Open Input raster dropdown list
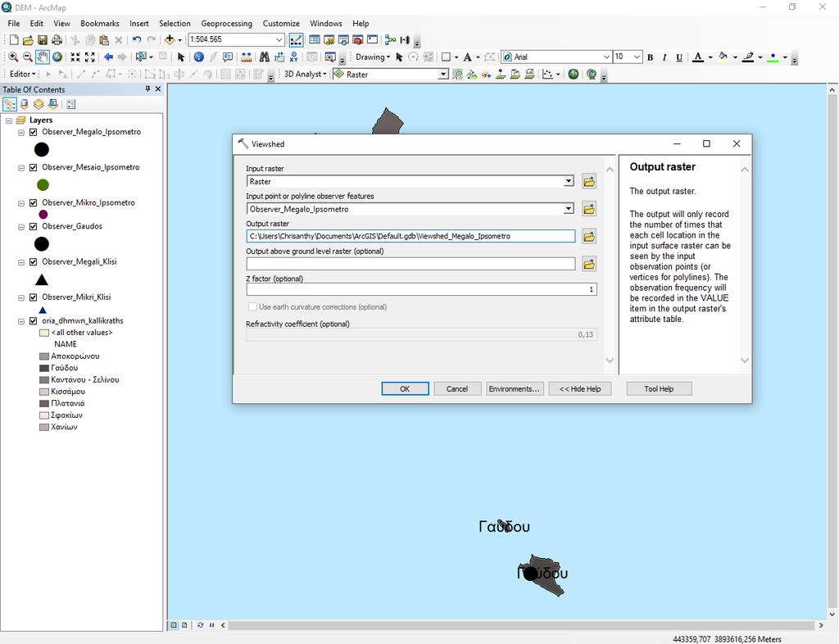This screenshot has height=644, width=839. point(569,182)
